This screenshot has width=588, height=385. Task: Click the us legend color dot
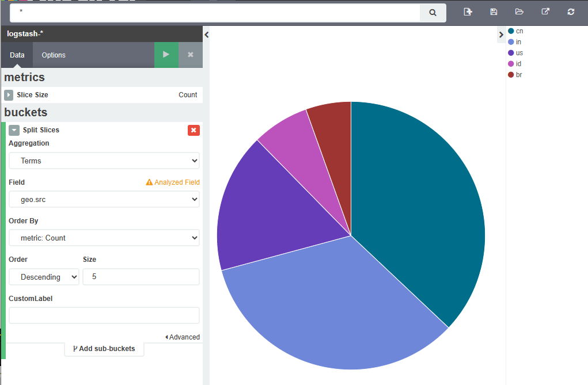point(511,53)
